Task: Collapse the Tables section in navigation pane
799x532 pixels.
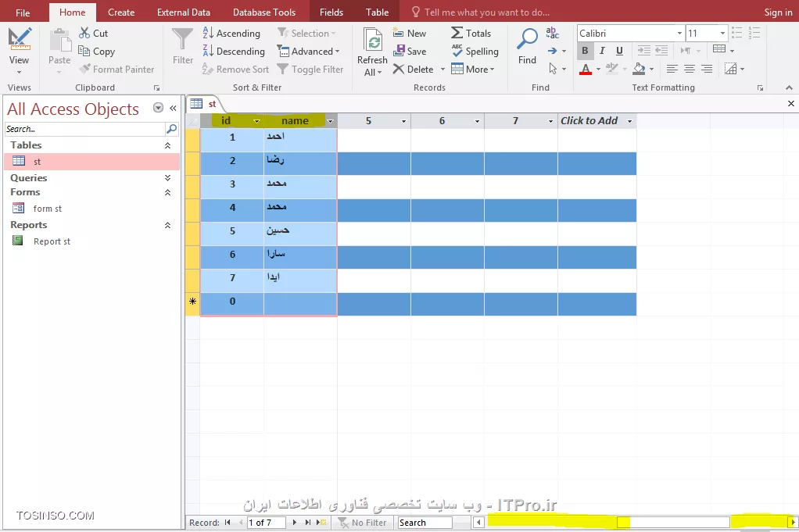Action: click(x=167, y=145)
